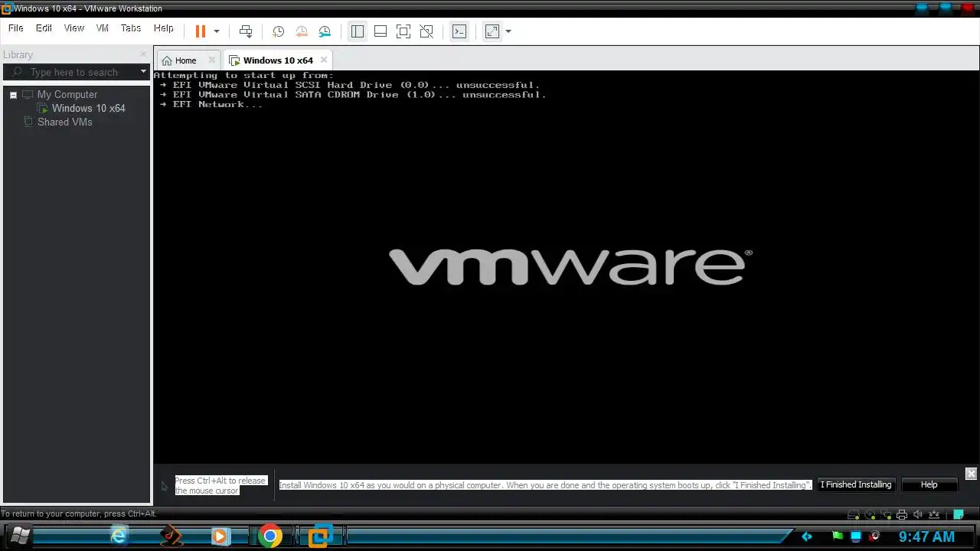Suspend the virtual machine with the pause icon
The height and width of the screenshot is (551, 980).
[x=201, y=31]
